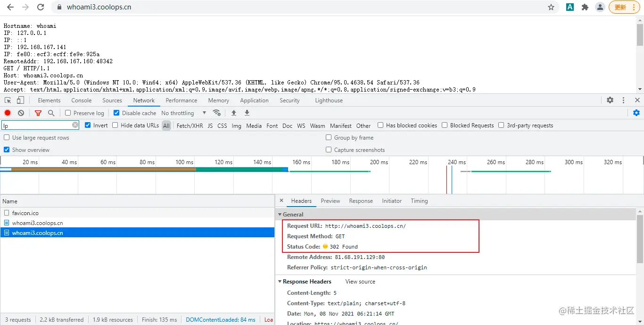Open the Performance tab

click(x=182, y=100)
